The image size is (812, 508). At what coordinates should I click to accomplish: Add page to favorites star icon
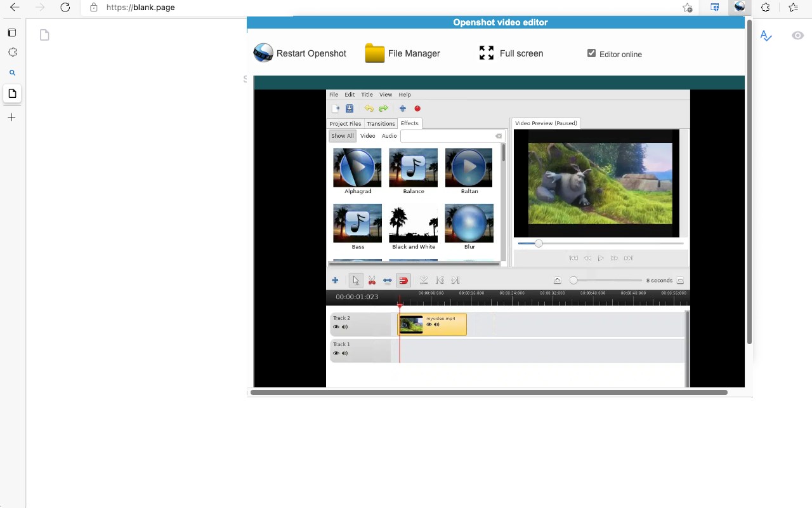[x=688, y=8]
